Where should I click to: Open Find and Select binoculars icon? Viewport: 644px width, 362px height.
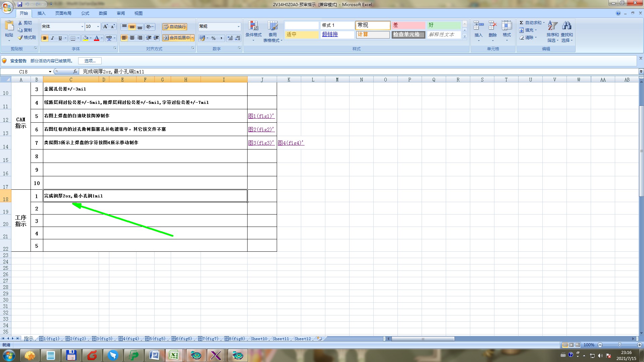(567, 26)
